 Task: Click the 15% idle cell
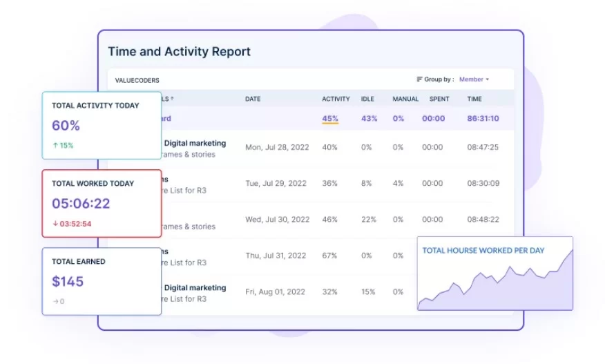(x=368, y=291)
